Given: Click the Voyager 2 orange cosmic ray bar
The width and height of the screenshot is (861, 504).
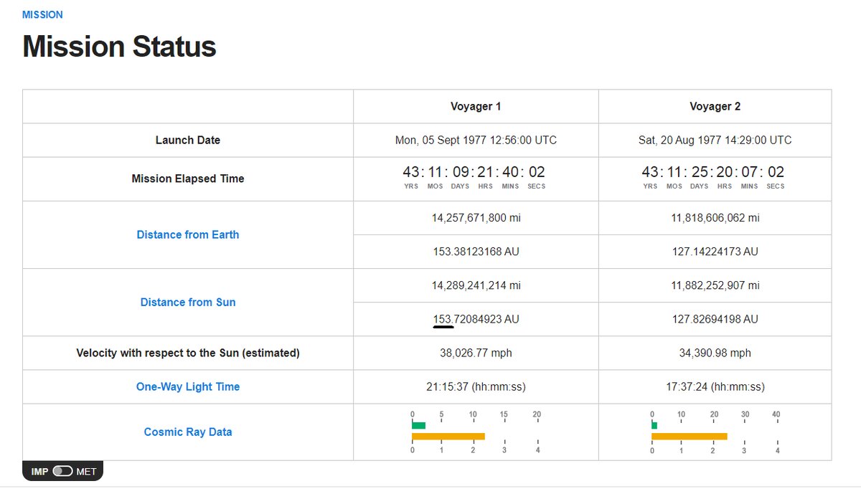Looking at the screenshot, I should (690, 437).
